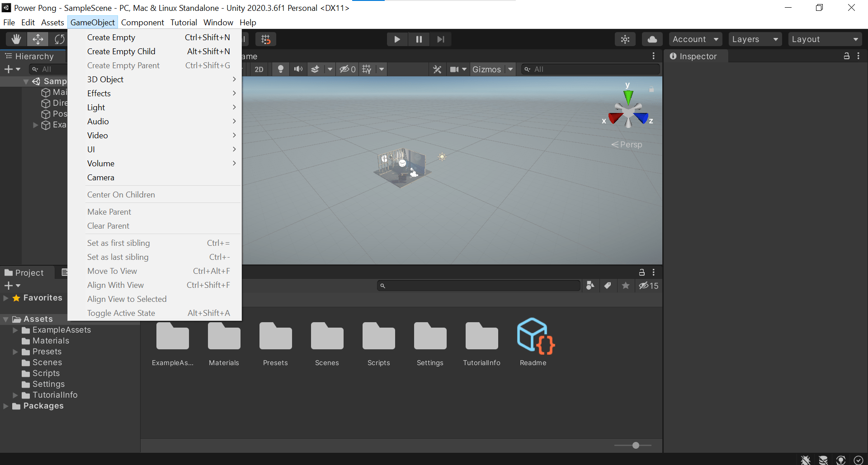Open the Collab services sun icon
Viewport: 868px width, 465px height.
point(625,39)
